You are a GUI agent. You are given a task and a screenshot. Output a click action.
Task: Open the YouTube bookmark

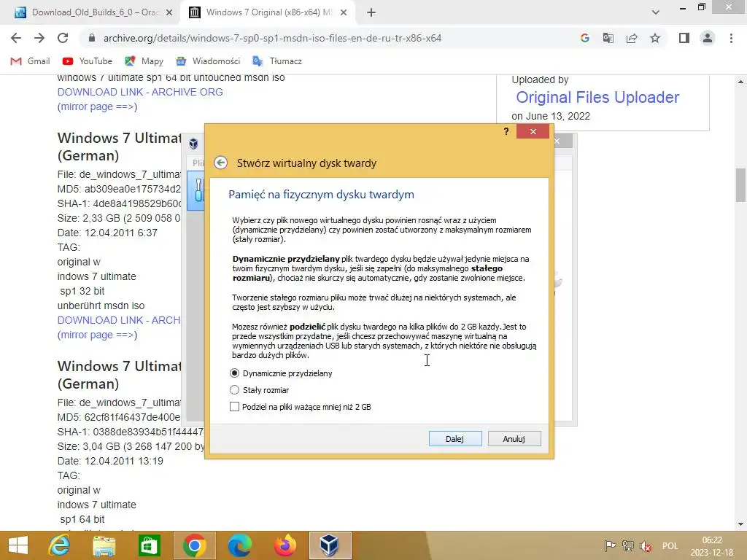[x=88, y=61]
